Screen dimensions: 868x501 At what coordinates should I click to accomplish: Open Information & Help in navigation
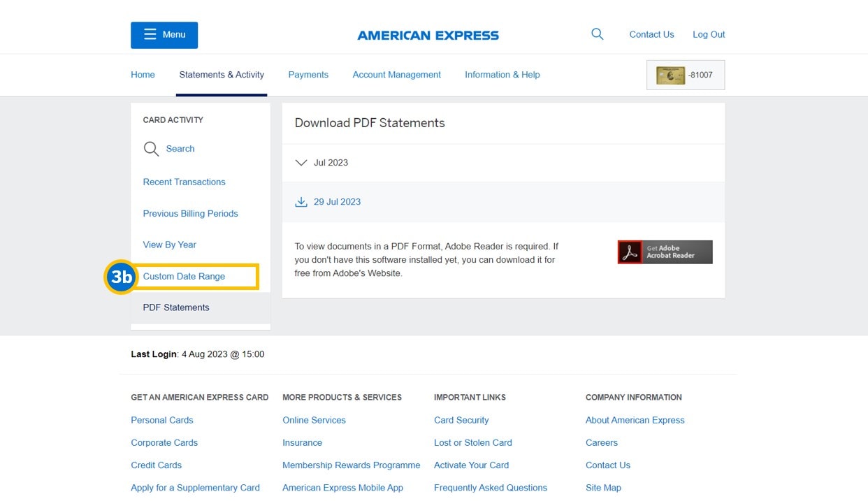[x=502, y=75]
